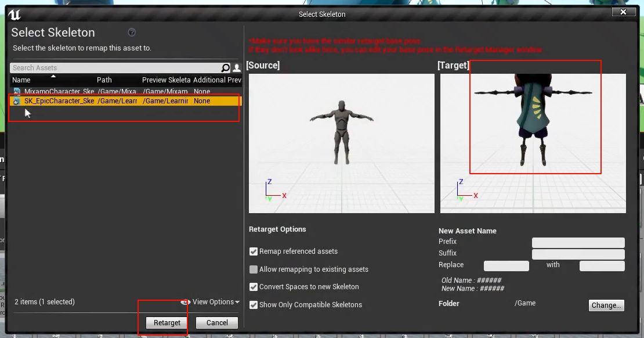Click the SK_EpicCharacter skeleton asset icon
Image resolution: width=644 pixels, height=338 pixels.
[x=17, y=100]
